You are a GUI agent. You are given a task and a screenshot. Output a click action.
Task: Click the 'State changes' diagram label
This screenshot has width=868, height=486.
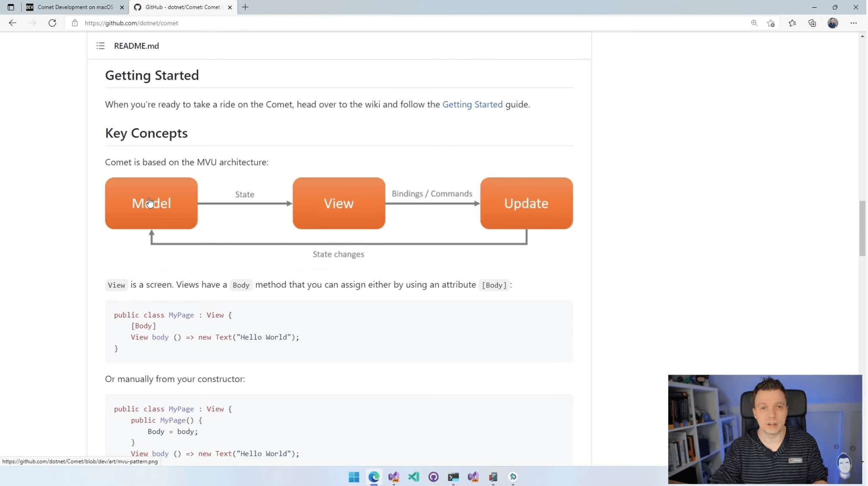[338, 254]
